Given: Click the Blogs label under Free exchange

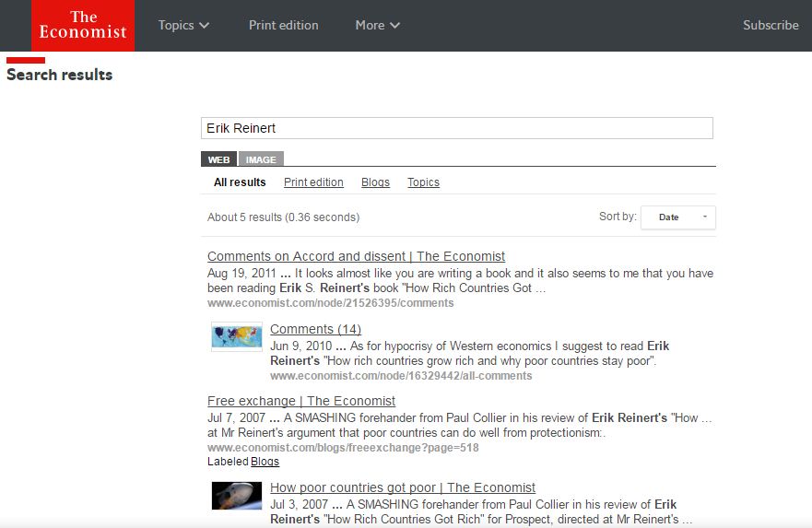Looking at the screenshot, I should [265, 462].
